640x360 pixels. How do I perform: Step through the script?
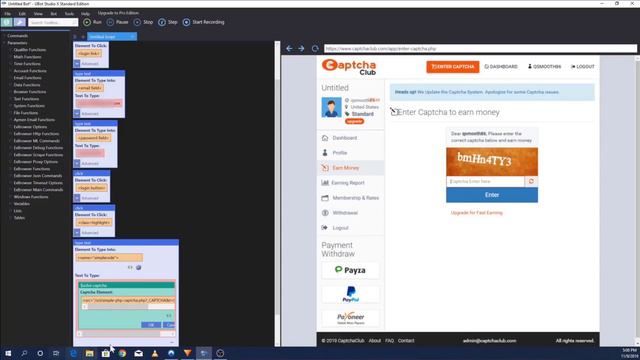(168, 22)
